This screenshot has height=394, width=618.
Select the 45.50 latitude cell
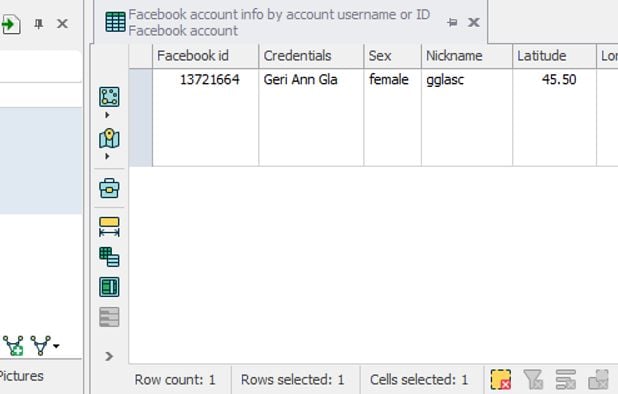click(554, 117)
